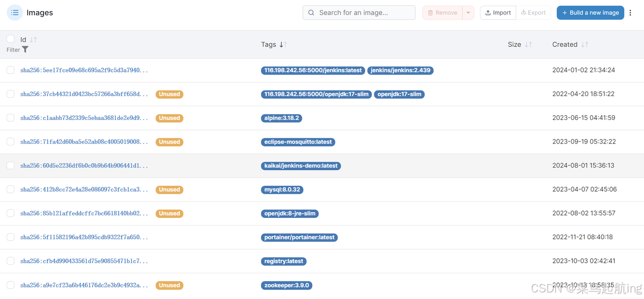Check the openjdk:8-jre-slim row checkbox
The image size is (644, 299).
pos(11,213)
